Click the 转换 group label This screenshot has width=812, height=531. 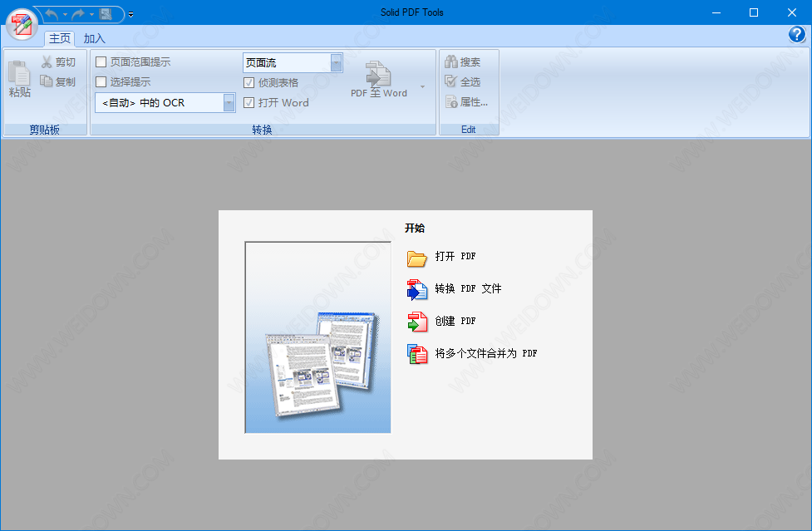tap(262, 130)
